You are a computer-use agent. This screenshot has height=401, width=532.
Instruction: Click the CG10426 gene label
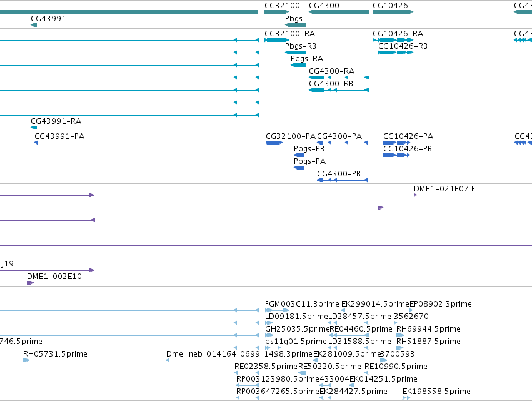coord(390,6)
